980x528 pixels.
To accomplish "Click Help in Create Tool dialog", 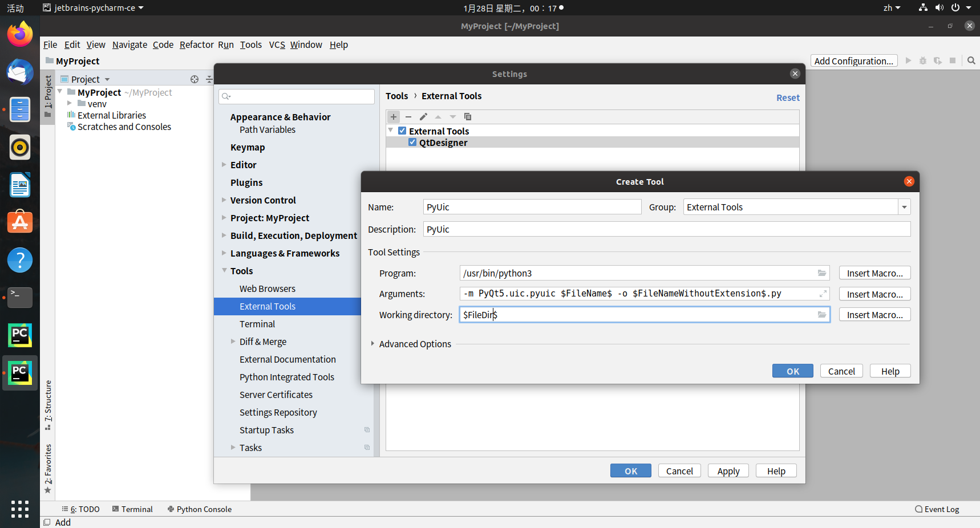I will pos(890,371).
